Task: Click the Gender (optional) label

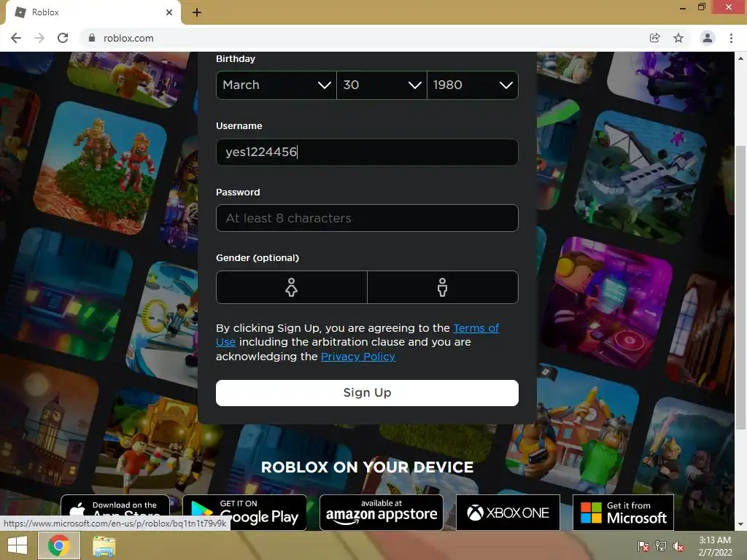Action: point(258,258)
